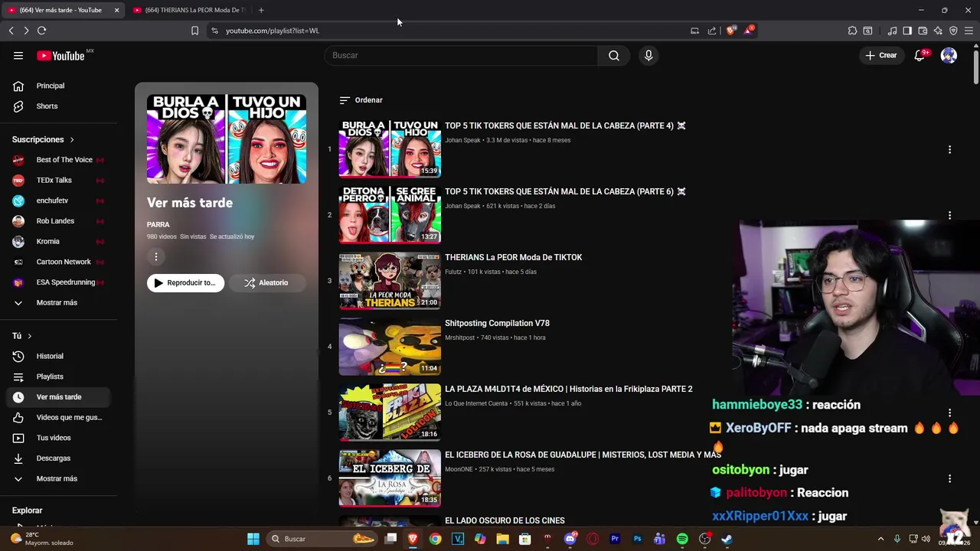Open the browser extensions puzzle icon
Image resolution: width=980 pixels, height=551 pixels.
coord(852,31)
